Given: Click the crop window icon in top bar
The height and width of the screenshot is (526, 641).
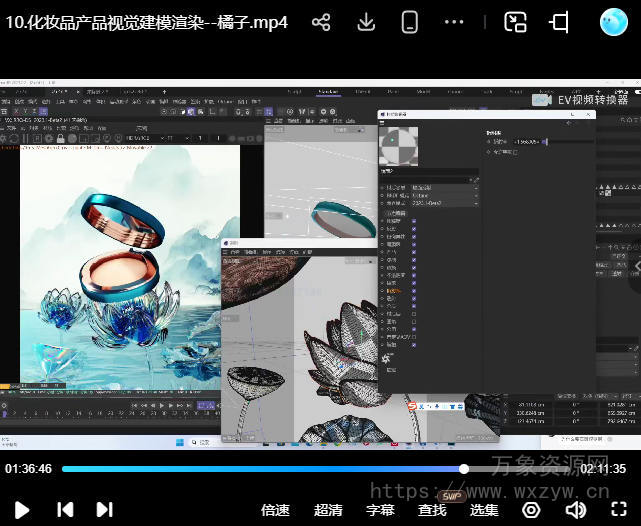Looking at the screenshot, I should (559, 22).
